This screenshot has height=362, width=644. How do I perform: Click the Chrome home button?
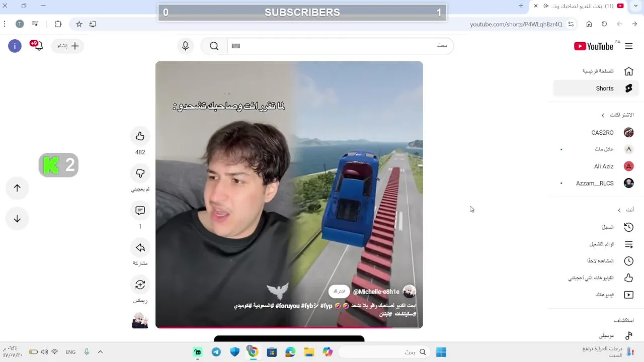click(589, 24)
